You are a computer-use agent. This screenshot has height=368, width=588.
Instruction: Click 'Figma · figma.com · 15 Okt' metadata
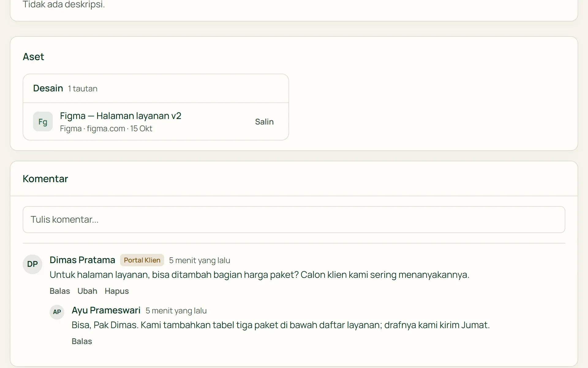pos(106,128)
